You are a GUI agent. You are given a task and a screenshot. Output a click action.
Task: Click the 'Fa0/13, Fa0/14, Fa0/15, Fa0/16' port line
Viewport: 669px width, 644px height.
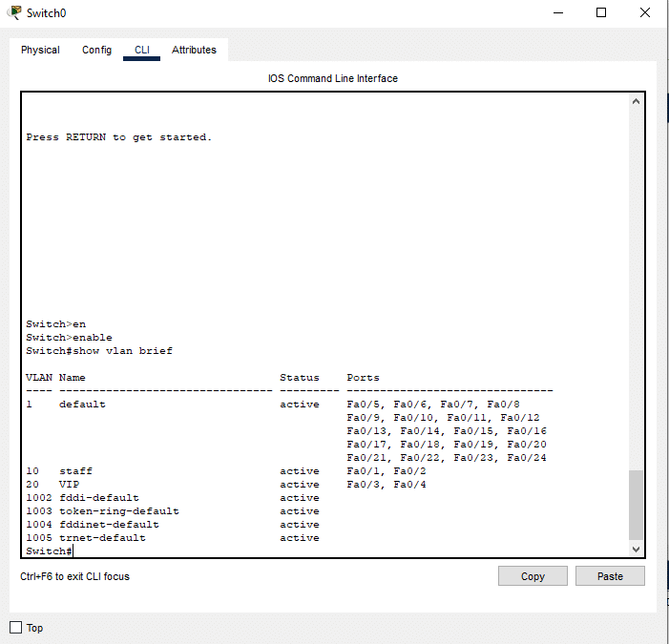pos(447,430)
